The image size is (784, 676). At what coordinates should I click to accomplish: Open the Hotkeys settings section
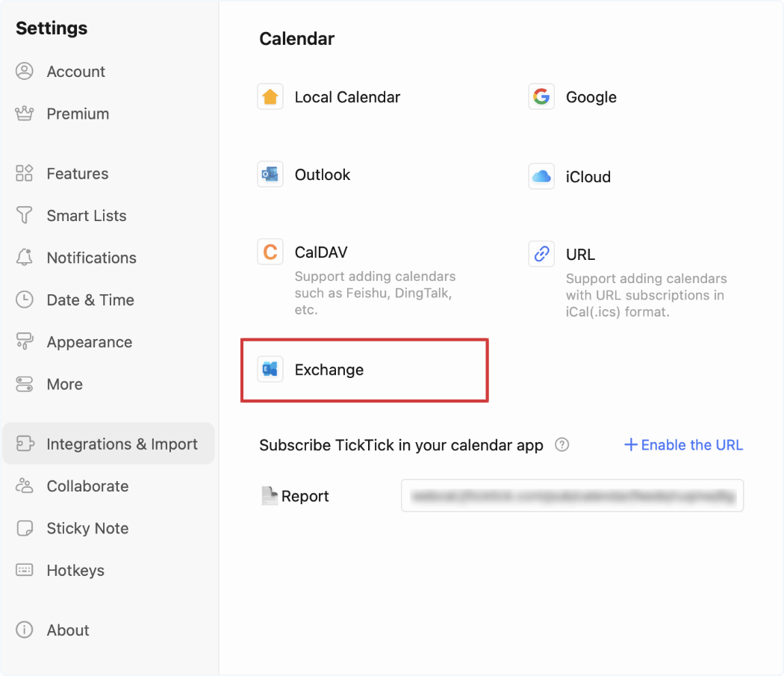(109, 570)
